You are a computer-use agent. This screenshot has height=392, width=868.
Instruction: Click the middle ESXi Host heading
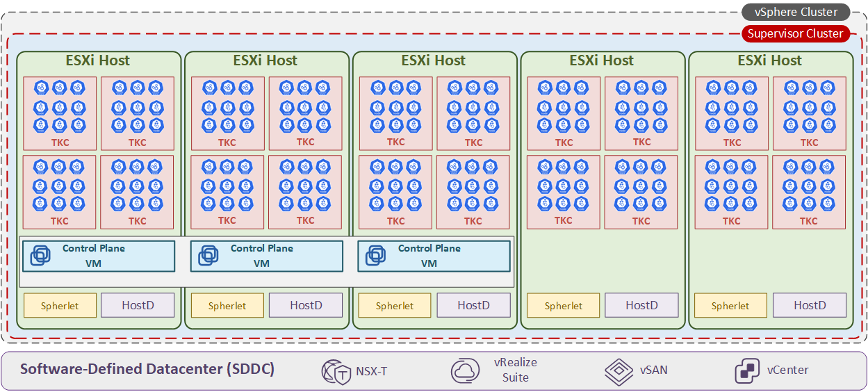click(x=434, y=60)
